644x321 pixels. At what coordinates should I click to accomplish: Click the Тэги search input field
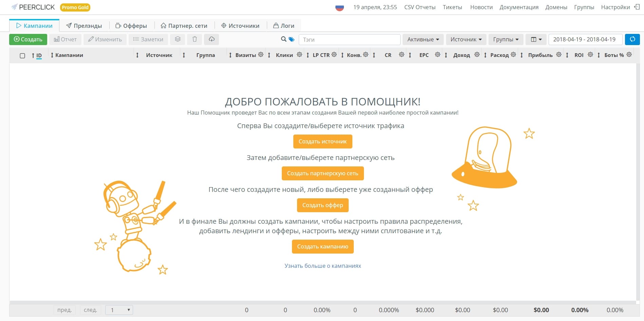coord(350,39)
